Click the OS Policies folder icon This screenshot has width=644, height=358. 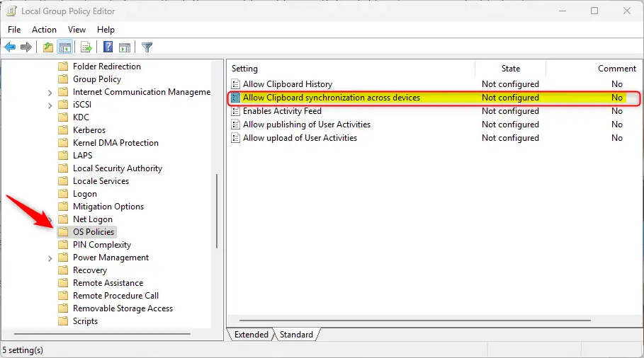pyautogui.click(x=63, y=231)
